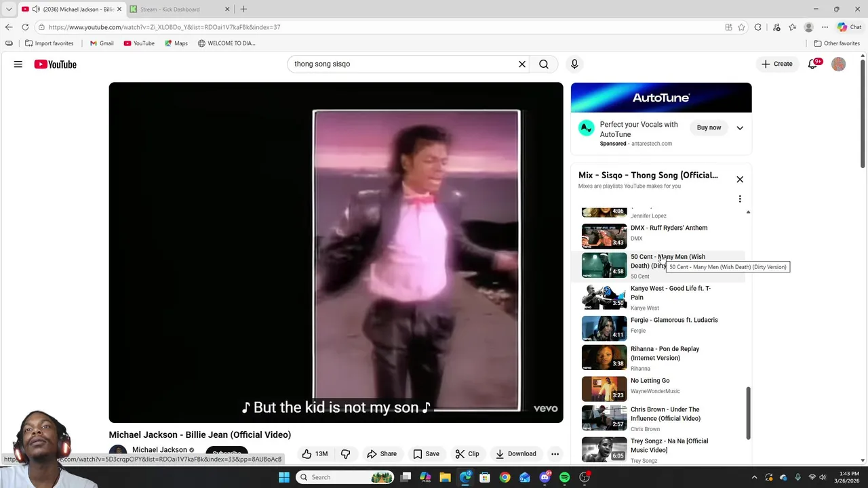Open Chrome from the taskbar
This screenshot has width=868, height=488.
pyautogui.click(x=505, y=477)
